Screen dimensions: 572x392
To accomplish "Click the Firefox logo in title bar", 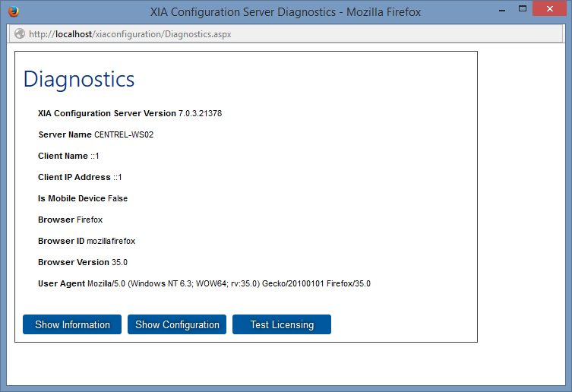I will 14,11.
